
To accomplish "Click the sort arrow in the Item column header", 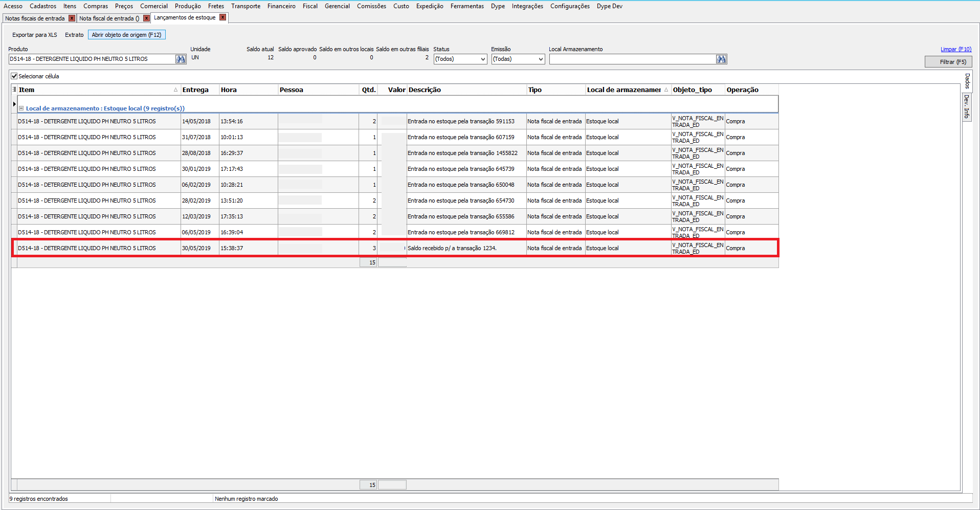I will (175, 90).
